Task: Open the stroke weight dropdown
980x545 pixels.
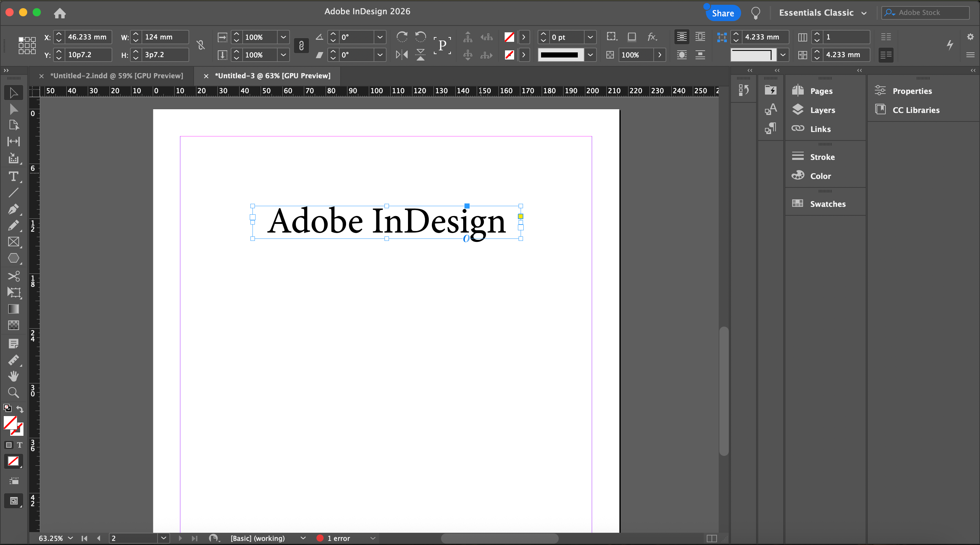Action: [590, 37]
